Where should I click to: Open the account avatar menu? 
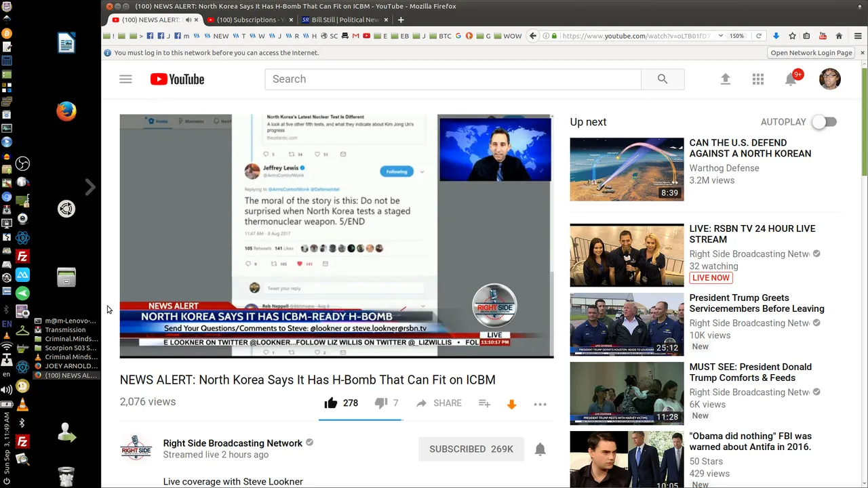(829, 79)
